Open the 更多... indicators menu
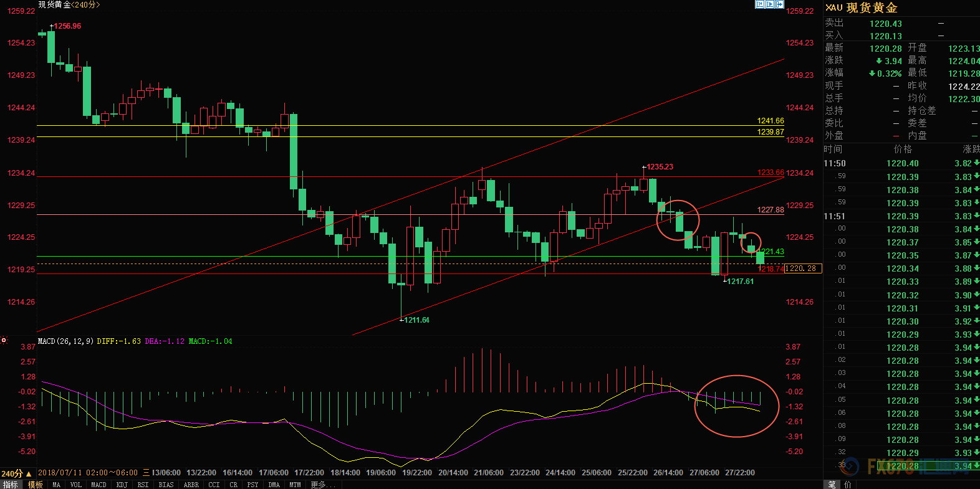 [x=323, y=485]
